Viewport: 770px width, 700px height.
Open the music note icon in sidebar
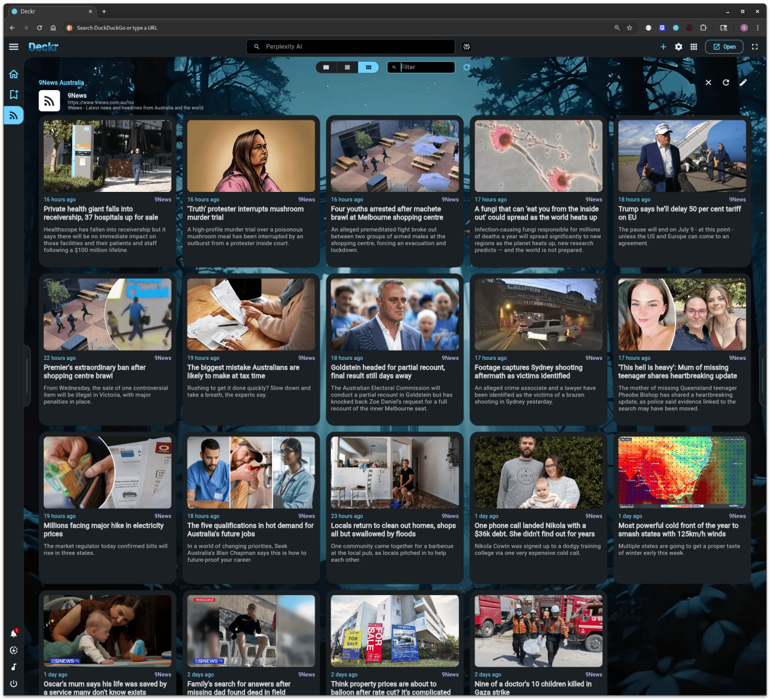(x=14, y=667)
